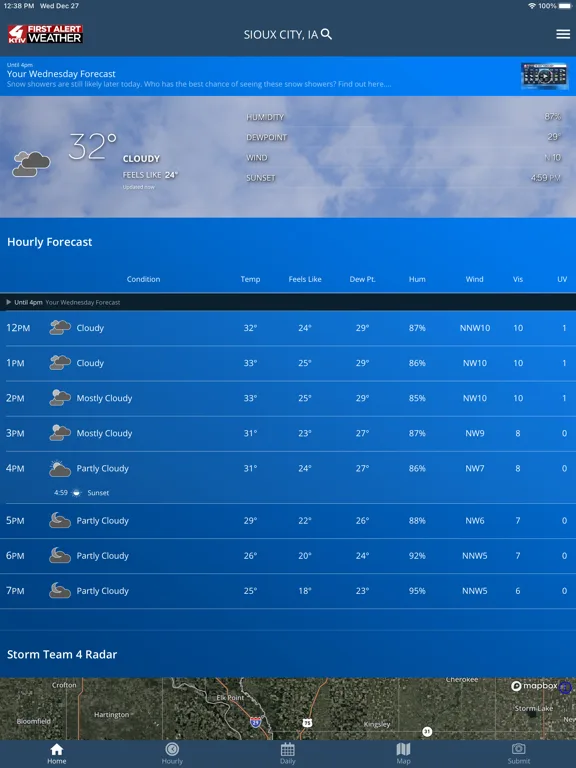Select the 12PM cloudy weather icon
The height and width of the screenshot is (768, 576).
click(x=60, y=328)
